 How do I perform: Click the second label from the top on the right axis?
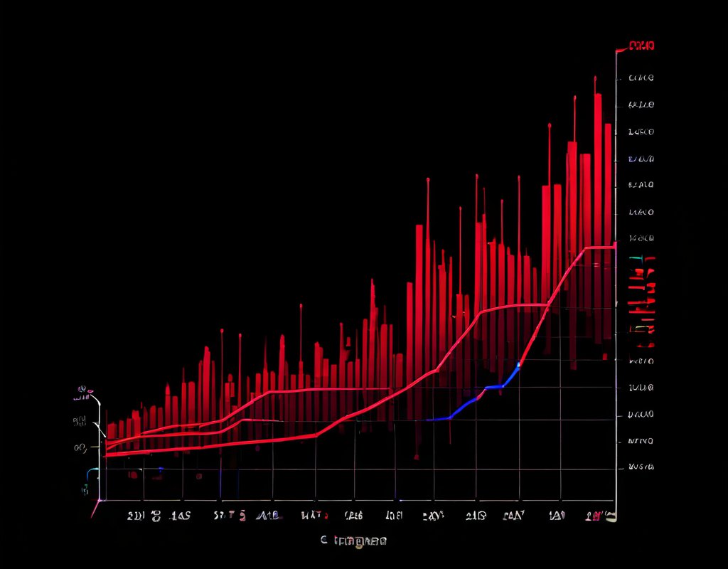[x=641, y=78]
